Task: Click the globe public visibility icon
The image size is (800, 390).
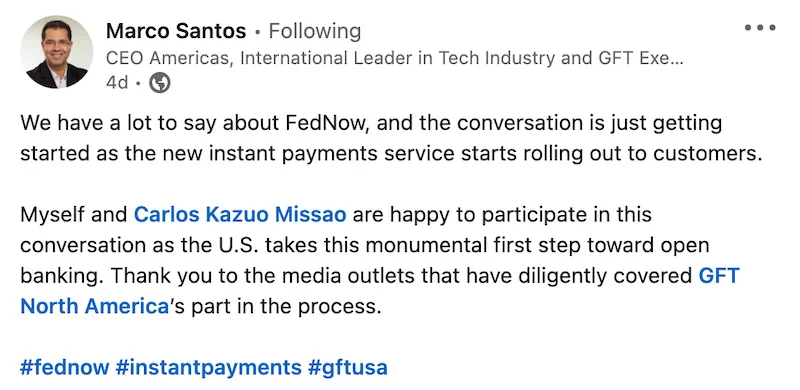Action: coord(160,83)
